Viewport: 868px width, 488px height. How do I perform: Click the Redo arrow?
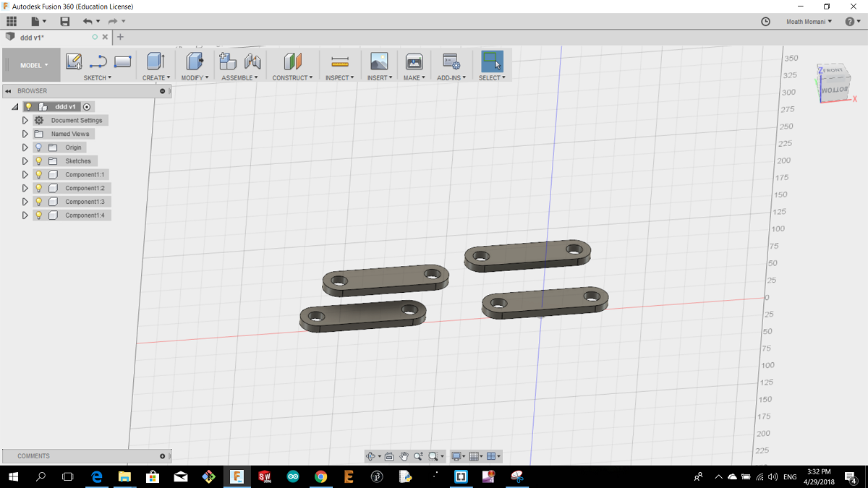(114, 22)
